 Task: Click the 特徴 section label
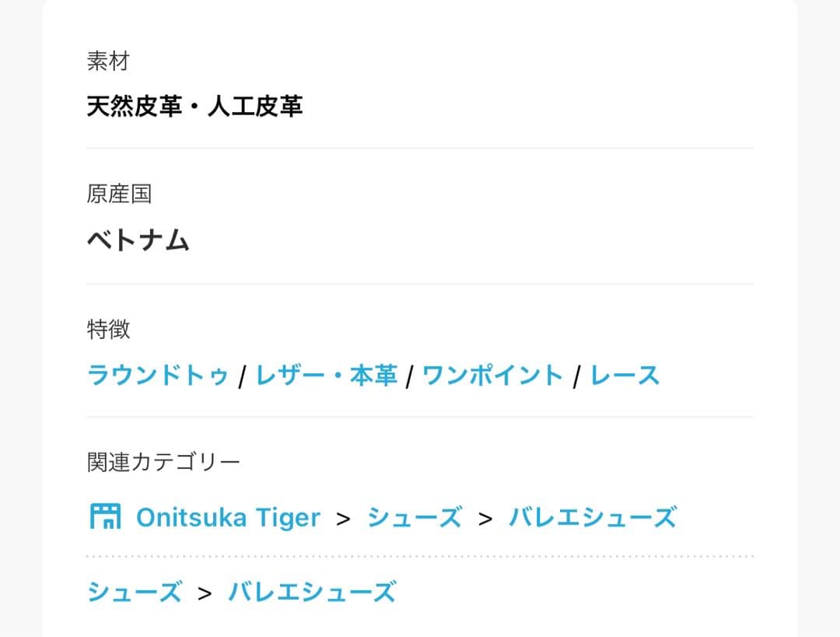107,330
